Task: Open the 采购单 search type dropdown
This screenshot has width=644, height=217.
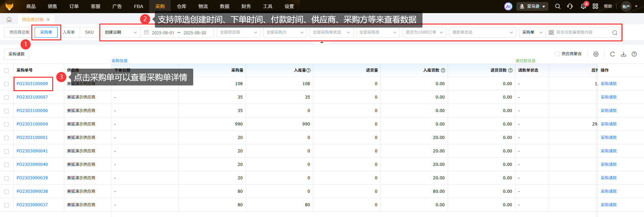Action: 532,32
